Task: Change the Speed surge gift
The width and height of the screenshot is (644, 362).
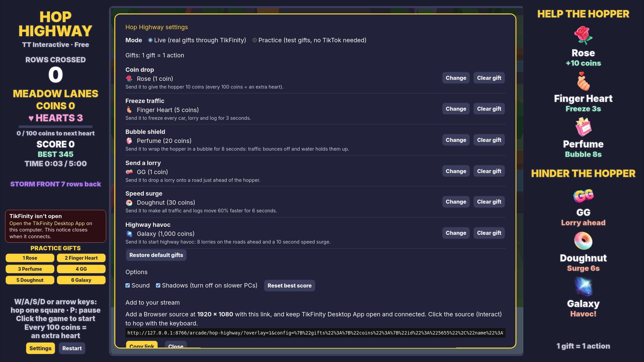Action: (456, 202)
